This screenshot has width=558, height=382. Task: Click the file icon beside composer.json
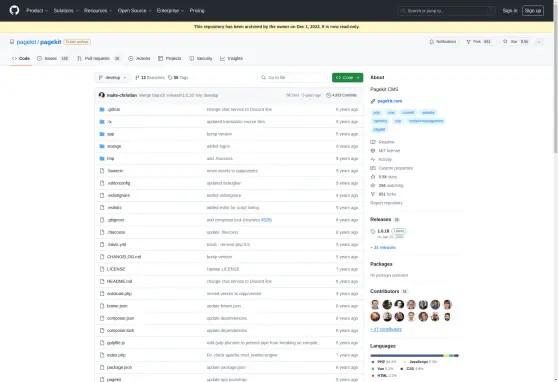click(102, 318)
